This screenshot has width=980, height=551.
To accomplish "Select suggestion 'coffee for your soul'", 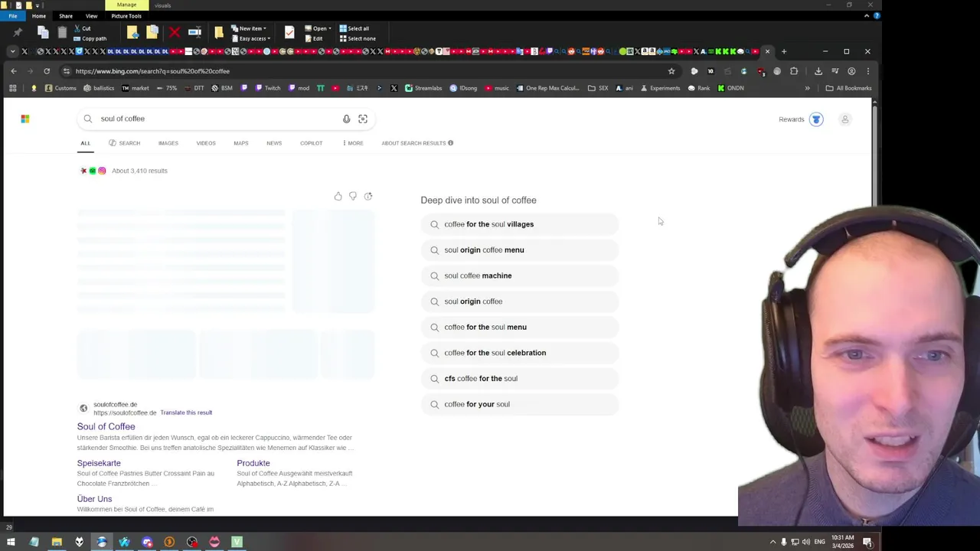I will click(x=520, y=404).
